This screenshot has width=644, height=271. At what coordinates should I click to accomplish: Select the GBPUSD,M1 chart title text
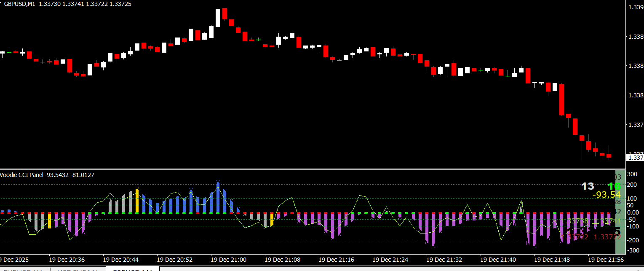pyautogui.click(x=20, y=4)
